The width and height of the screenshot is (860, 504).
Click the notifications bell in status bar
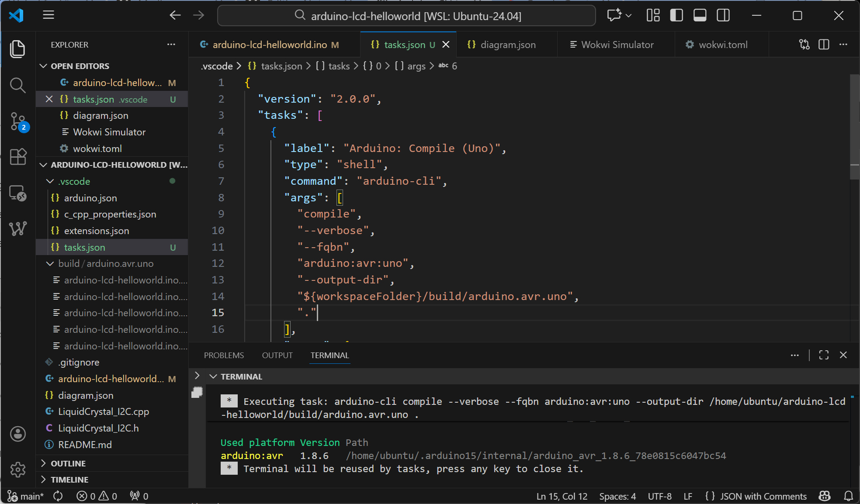pos(848,496)
